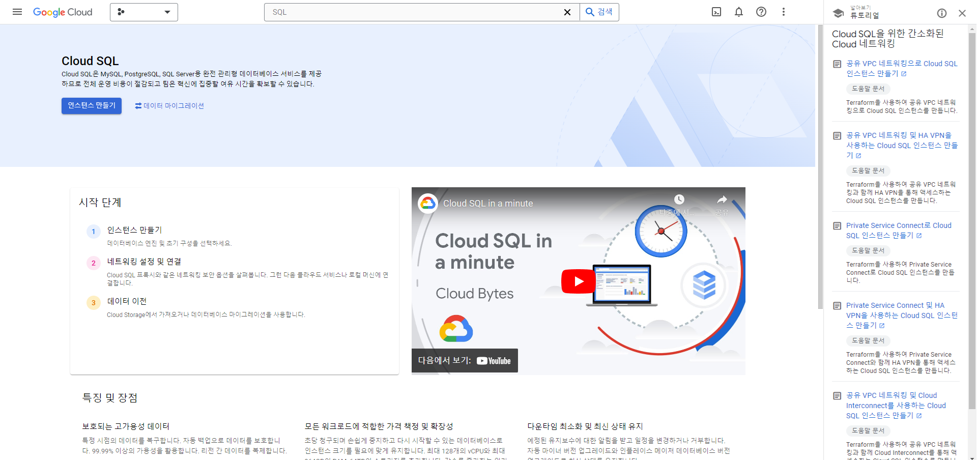Activate Cloud Shell terminal icon
This screenshot has height=460, width=980.
[x=716, y=12]
